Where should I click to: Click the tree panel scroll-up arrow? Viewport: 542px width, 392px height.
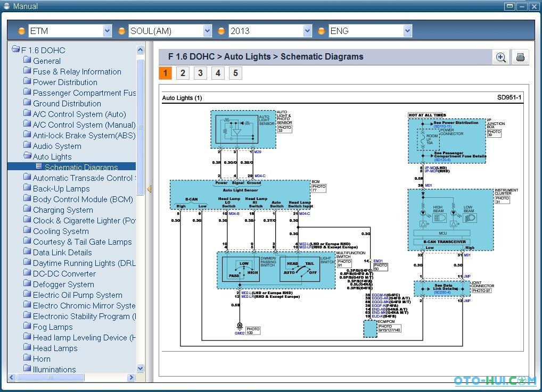click(140, 49)
